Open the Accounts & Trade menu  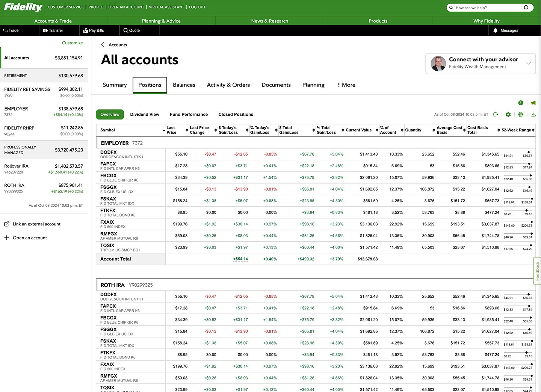53,21
